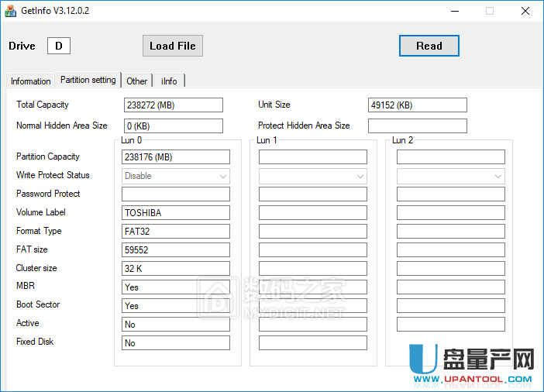
Task: Click the Lun 0 Password Protect field
Action: point(176,194)
